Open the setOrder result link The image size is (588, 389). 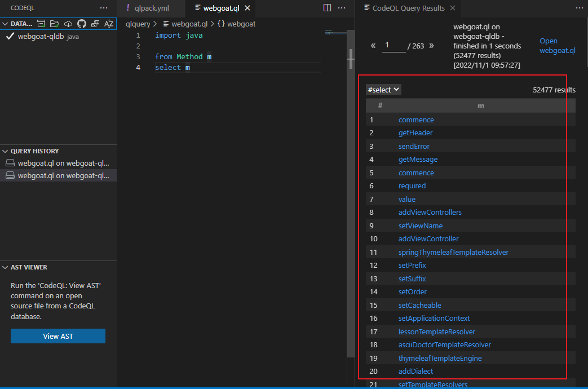413,292
